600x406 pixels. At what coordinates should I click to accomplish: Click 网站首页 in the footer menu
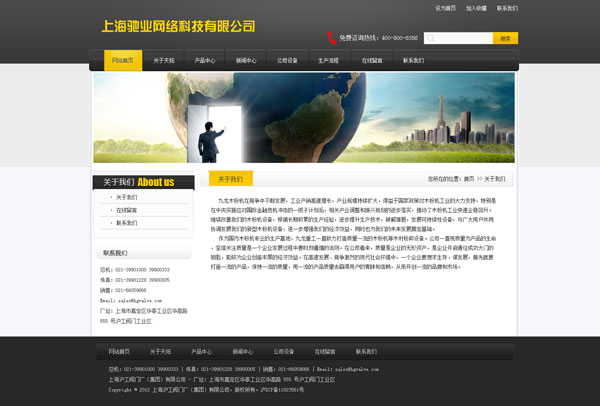pyautogui.click(x=119, y=351)
